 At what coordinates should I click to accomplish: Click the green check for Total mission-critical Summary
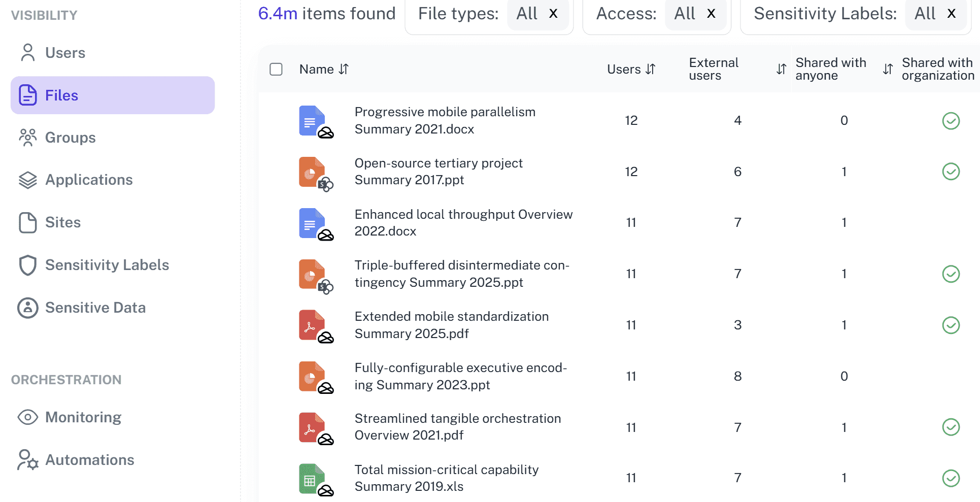(x=951, y=478)
